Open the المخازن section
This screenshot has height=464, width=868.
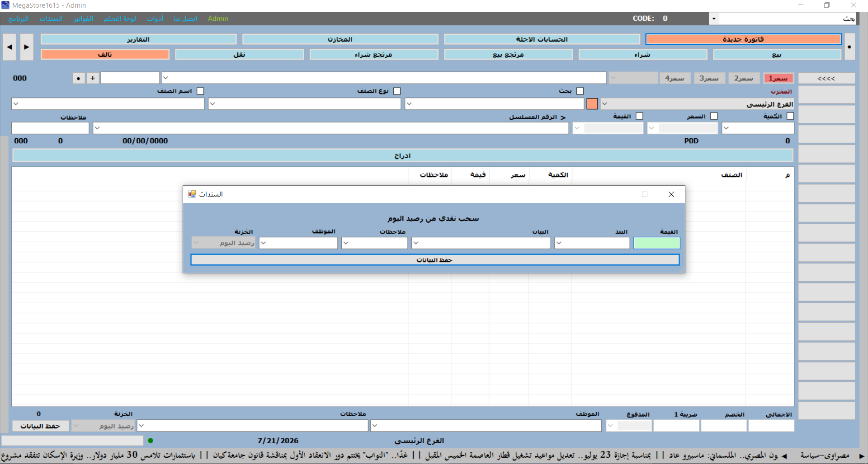click(x=340, y=39)
